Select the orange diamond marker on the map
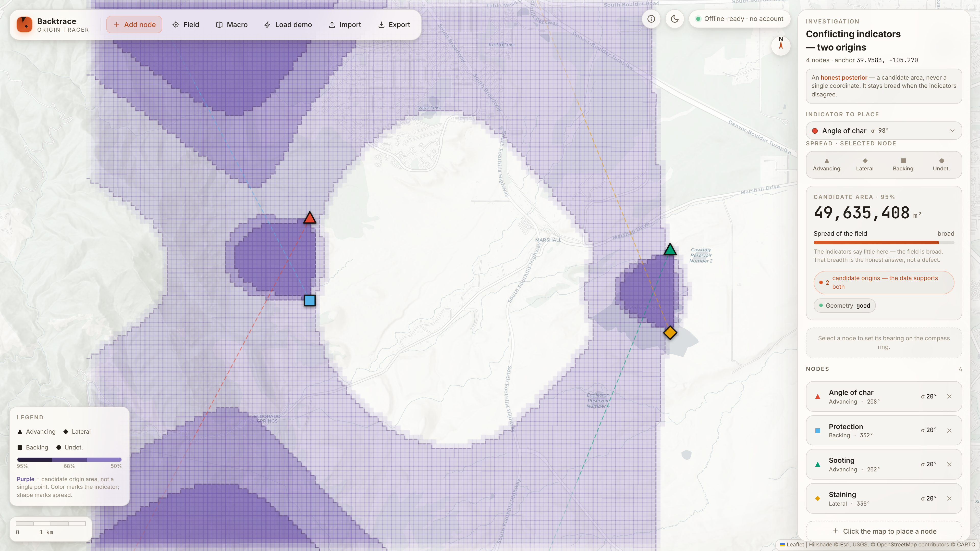 click(670, 333)
